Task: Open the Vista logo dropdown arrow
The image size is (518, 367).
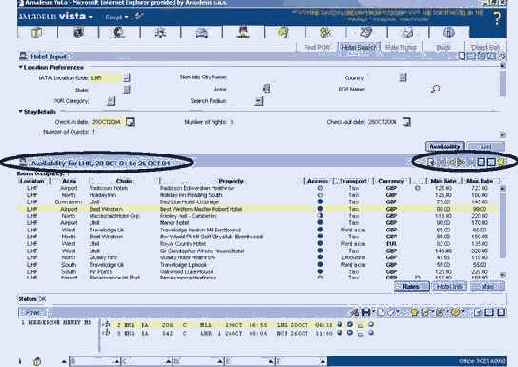Action: 90,17
